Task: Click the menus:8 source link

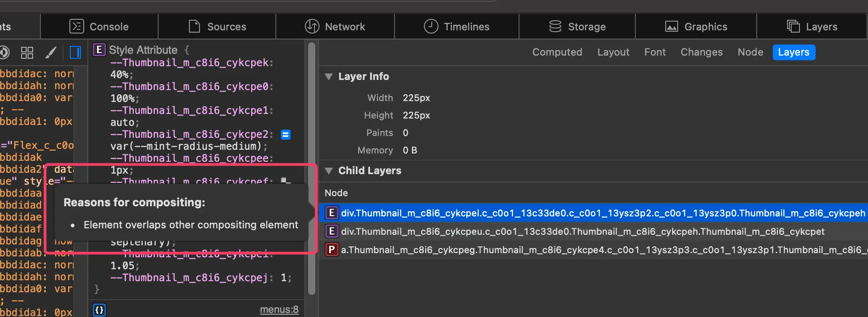Action: (x=279, y=310)
